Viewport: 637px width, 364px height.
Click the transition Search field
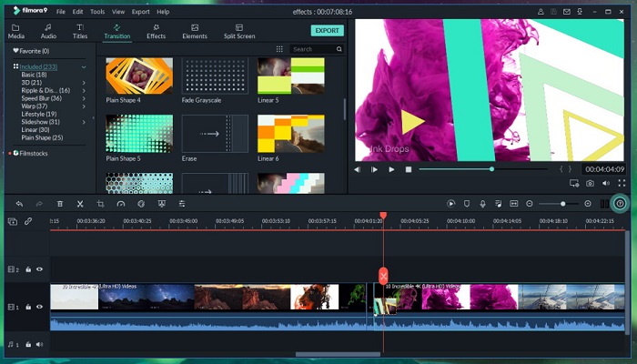pyautogui.click(x=317, y=49)
